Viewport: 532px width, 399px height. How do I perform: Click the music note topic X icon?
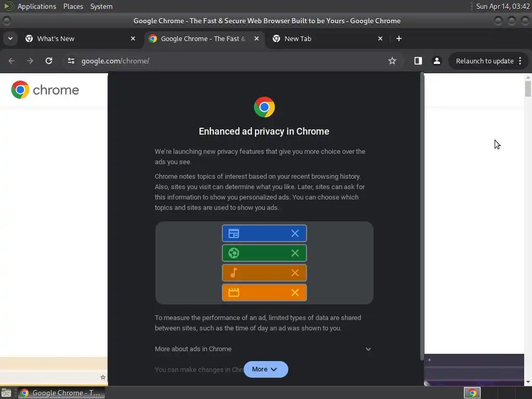[x=295, y=273]
